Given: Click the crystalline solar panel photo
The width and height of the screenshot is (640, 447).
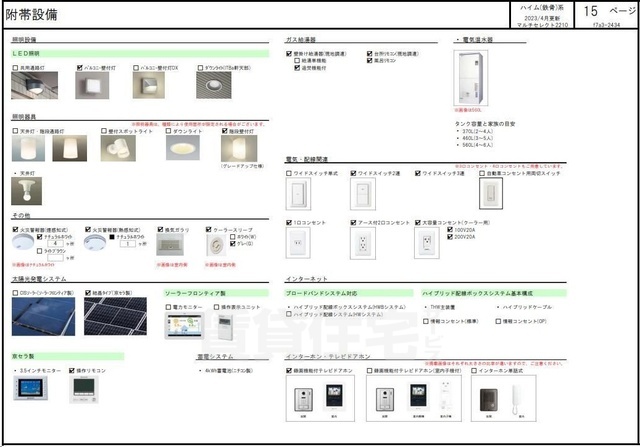Looking at the screenshot, I should tap(116, 317).
